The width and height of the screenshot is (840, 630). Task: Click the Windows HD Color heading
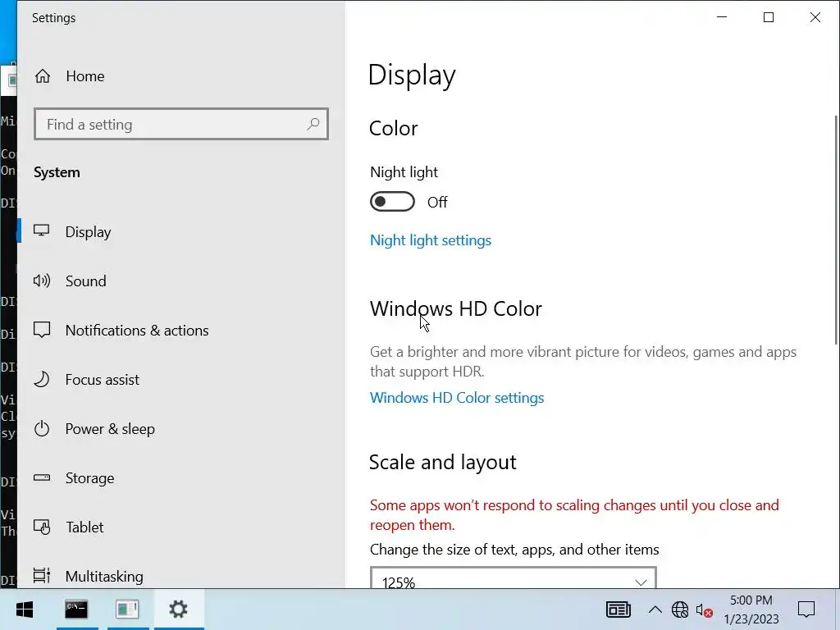[455, 308]
